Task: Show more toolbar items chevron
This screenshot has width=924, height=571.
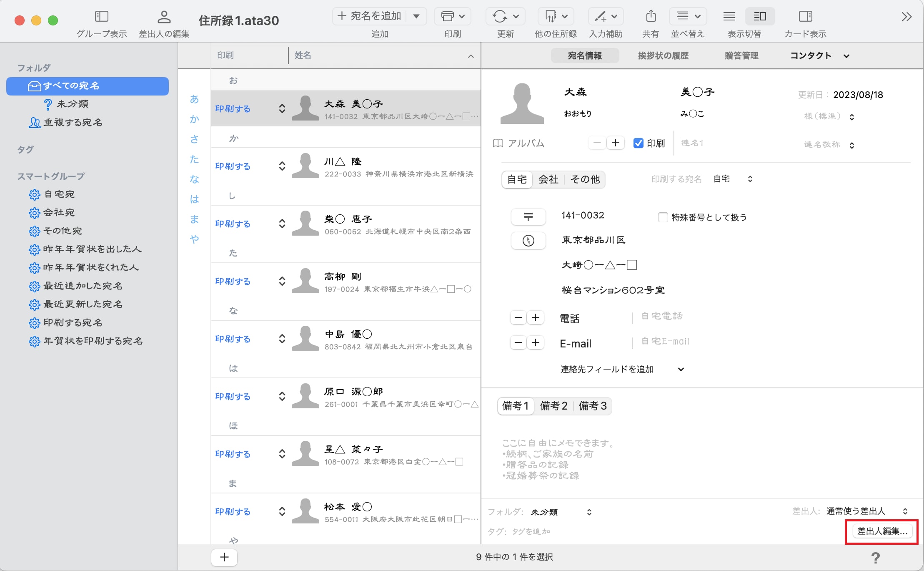Action: (906, 17)
